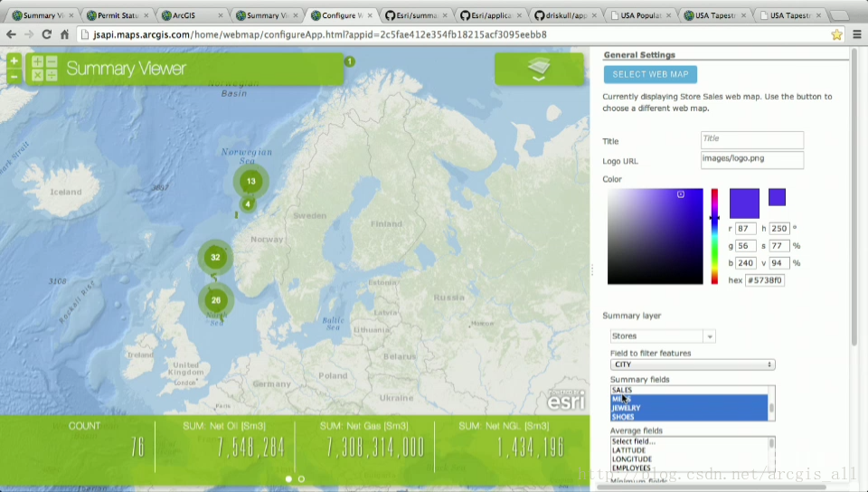Click the green info badge numbered 1
This screenshot has height=492, width=868.
[349, 61]
